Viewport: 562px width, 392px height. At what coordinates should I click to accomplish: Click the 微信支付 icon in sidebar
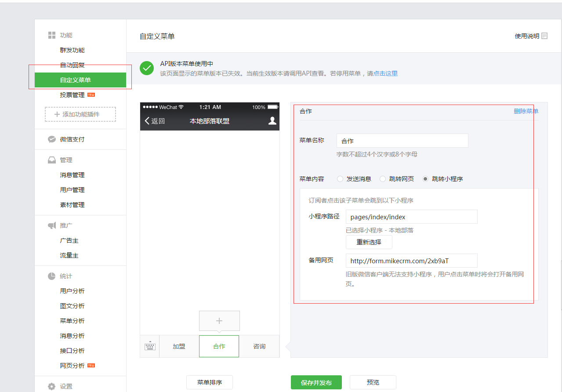point(52,139)
